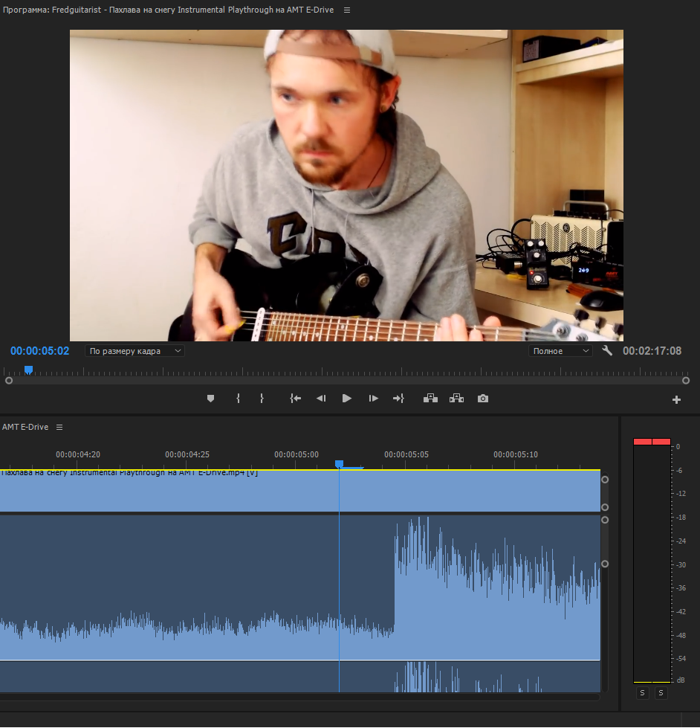Click the 00:00:05:10 ruler label
The height and width of the screenshot is (728, 700).
tap(516, 454)
